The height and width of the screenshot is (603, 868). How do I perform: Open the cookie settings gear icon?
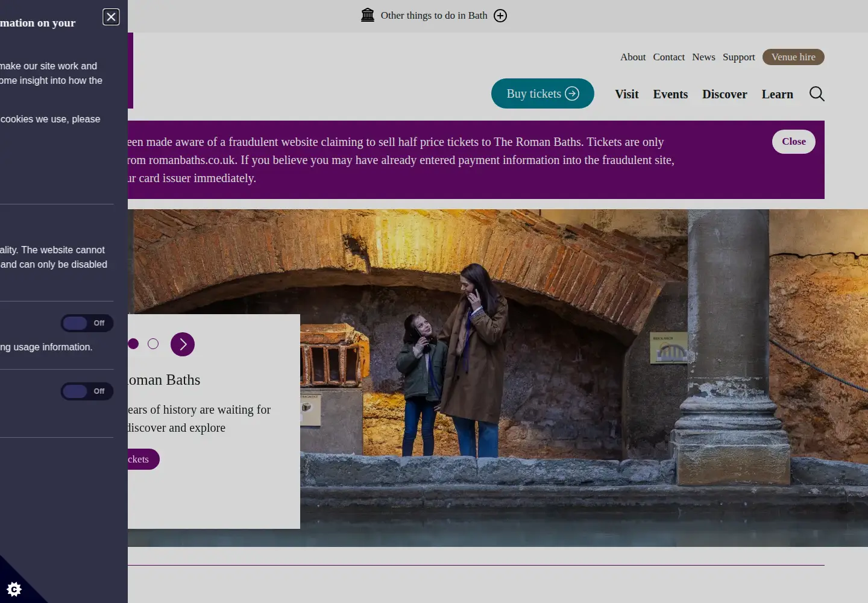[x=14, y=589]
